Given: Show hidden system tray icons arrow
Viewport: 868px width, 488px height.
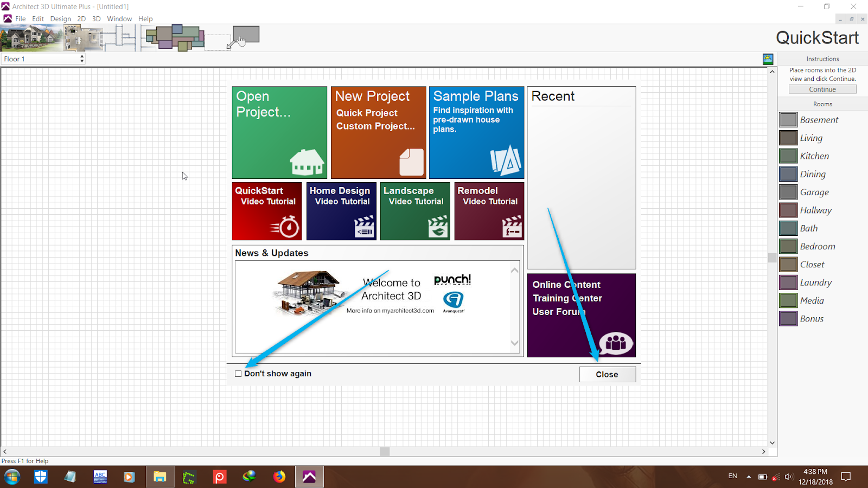Looking at the screenshot, I should coord(749,477).
